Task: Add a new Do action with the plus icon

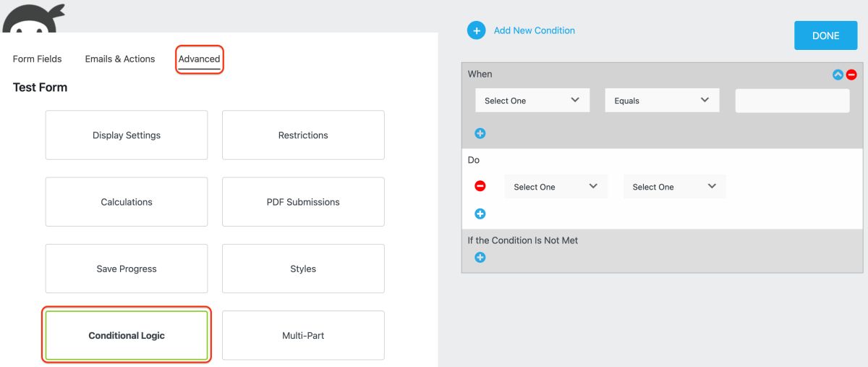Action: coord(480,214)
